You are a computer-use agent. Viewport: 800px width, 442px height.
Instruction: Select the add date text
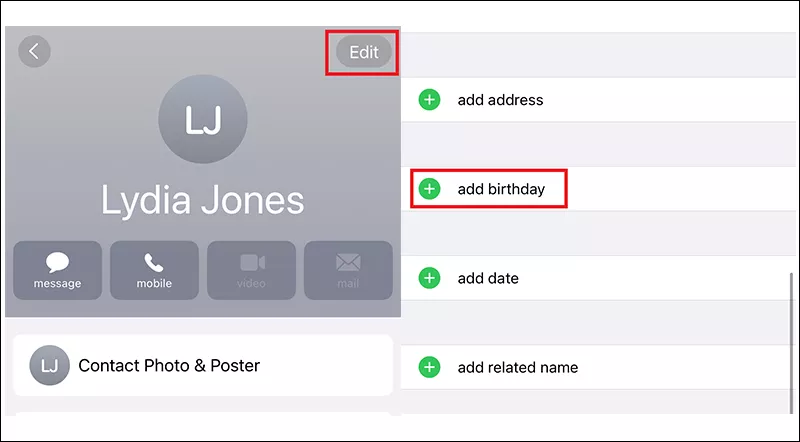488,278
